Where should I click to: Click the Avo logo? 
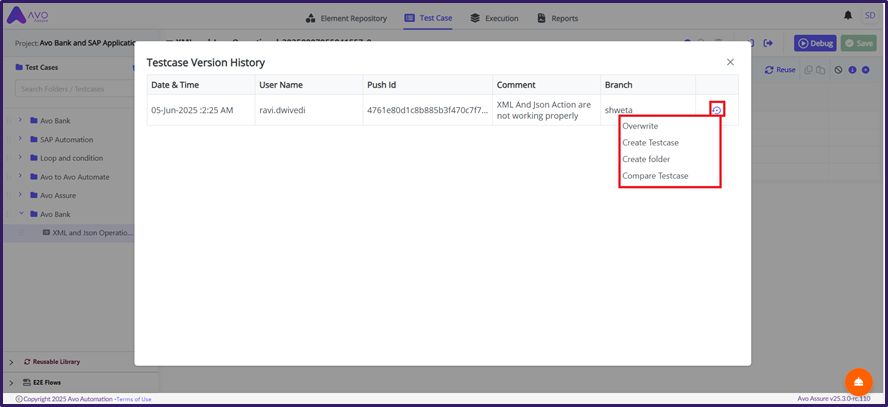coord(28,17)
